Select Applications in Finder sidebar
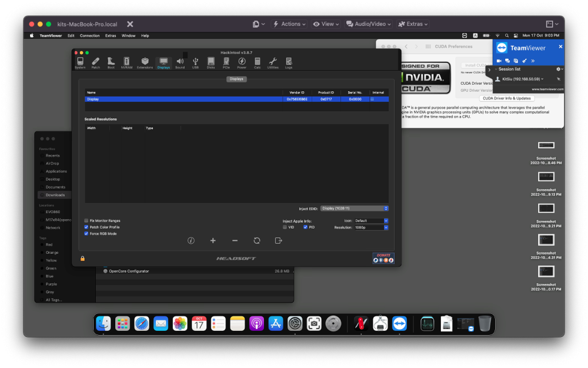 56,171
